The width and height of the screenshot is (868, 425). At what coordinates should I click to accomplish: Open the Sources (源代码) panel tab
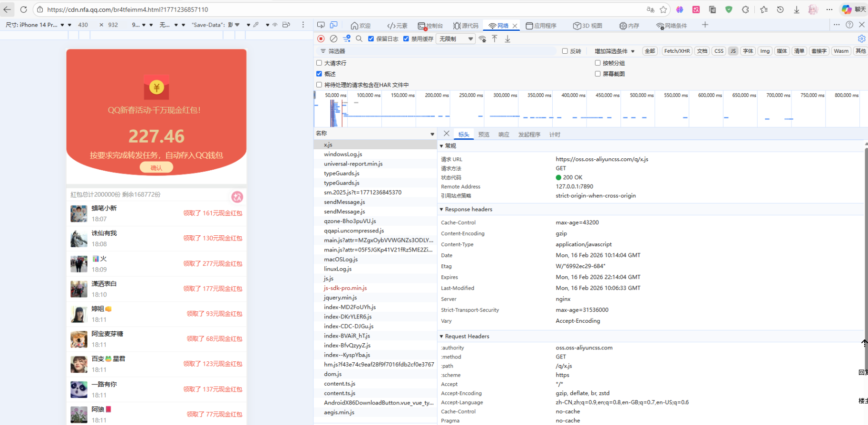466,26
